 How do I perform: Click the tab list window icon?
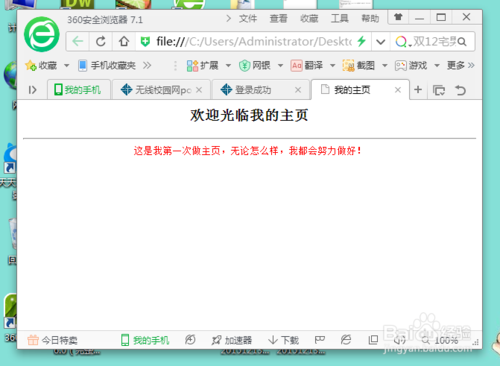point(439,90)
